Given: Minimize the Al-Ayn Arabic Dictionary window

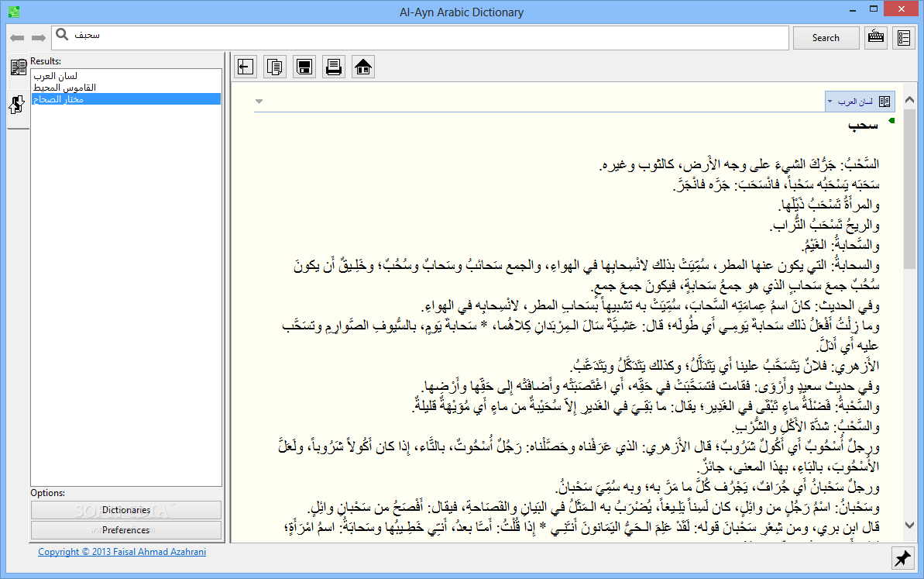Looking at the screenshot, I should coord(853,10).
